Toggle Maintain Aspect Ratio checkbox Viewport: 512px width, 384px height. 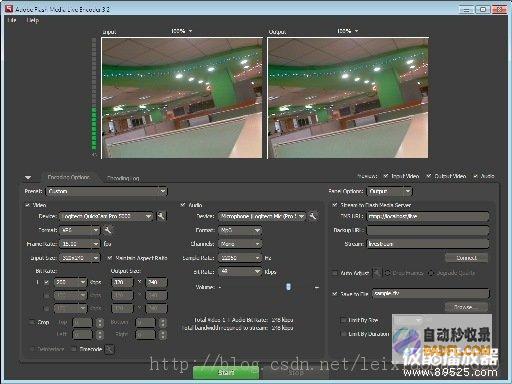click(110, 258)
